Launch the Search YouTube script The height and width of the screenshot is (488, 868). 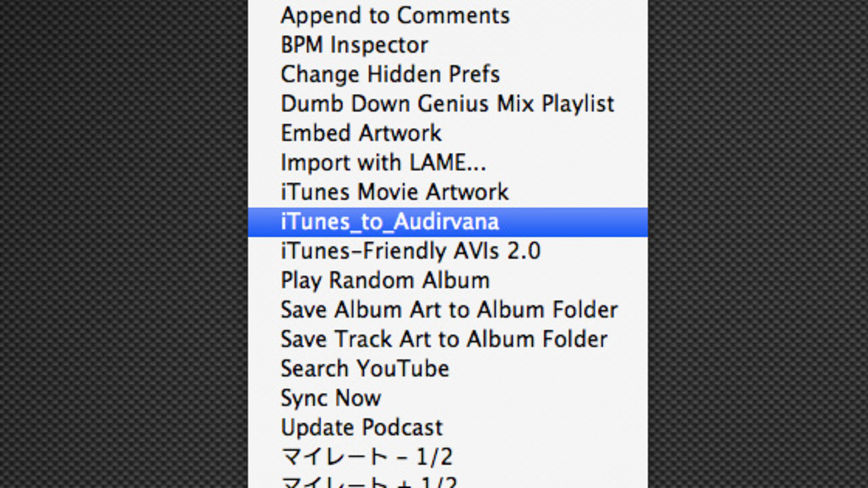click(365, 369)
